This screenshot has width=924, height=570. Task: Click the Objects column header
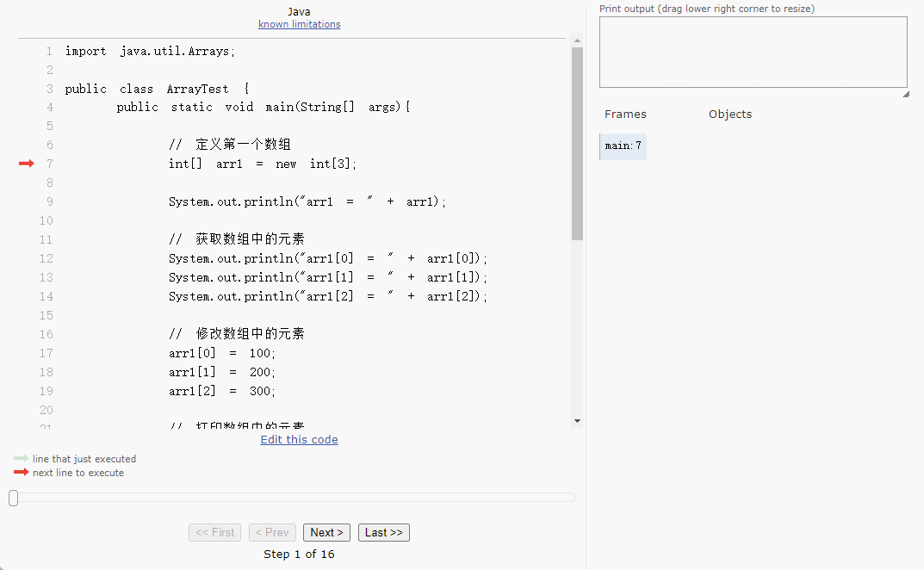pyautogui.click(x=729, y=115)
